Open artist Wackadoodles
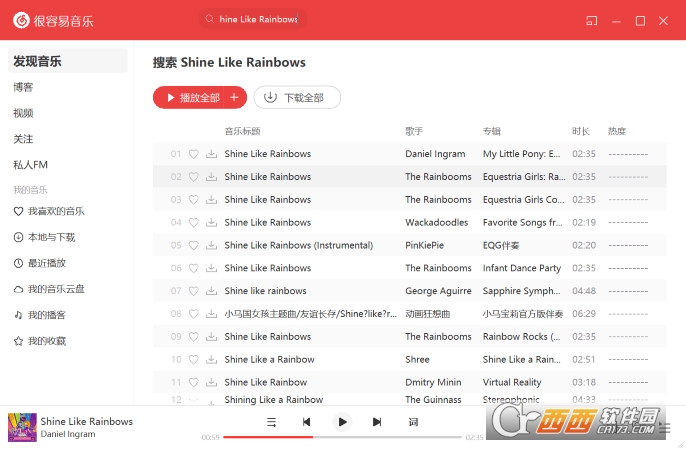Screen dimensions: 686x450 click(x=437, y=222)
